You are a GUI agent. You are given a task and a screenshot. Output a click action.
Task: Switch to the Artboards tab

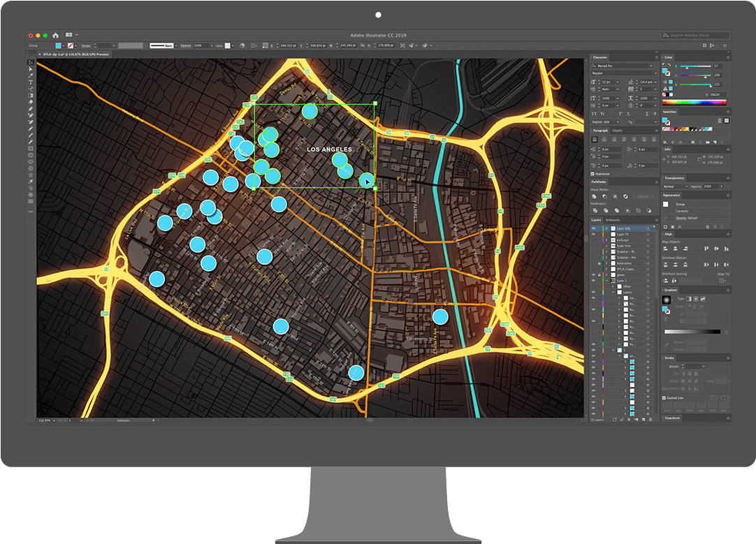[x=613, y=220]
